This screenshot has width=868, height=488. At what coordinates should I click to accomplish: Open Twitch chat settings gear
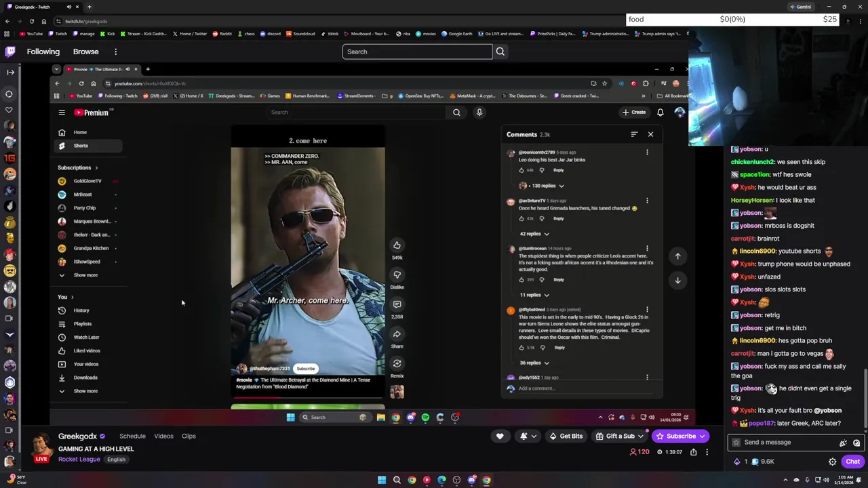point(833,462)
